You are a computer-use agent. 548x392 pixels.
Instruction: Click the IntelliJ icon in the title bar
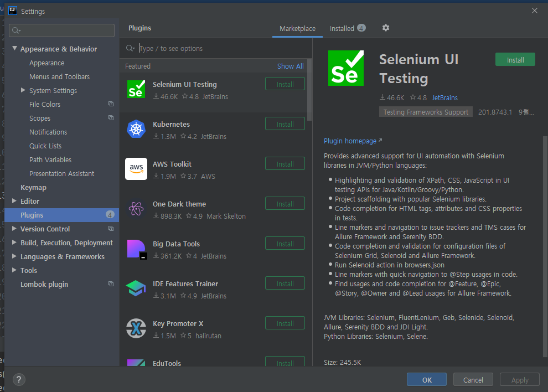tap(13, 11)
